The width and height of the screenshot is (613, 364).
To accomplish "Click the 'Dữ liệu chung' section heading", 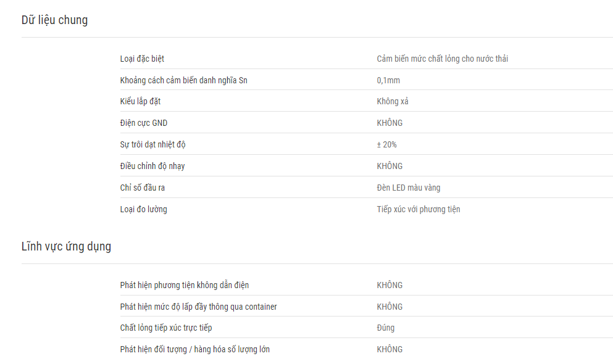I will pos(54,20).
